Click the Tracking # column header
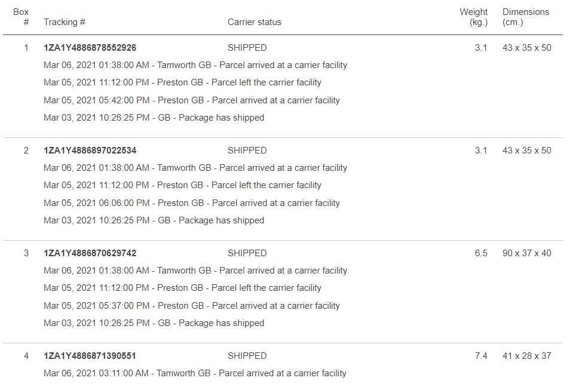 coord(64,22)
